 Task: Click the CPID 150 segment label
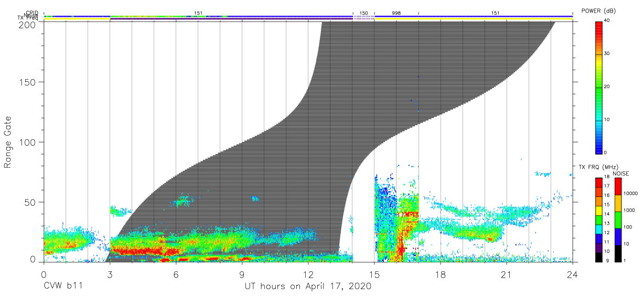(363, 12)
